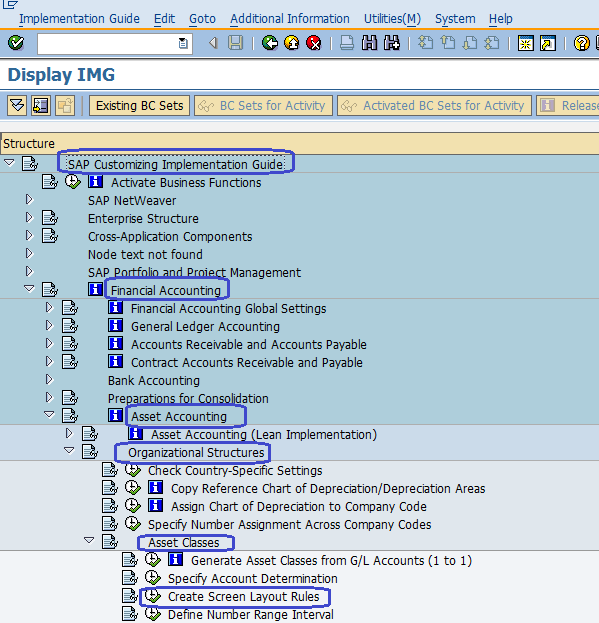Image resolution: width=599 pixels, height=623 pixels.
Task: Click the green checkmark Enter icon
Action: tap(16, 43)
